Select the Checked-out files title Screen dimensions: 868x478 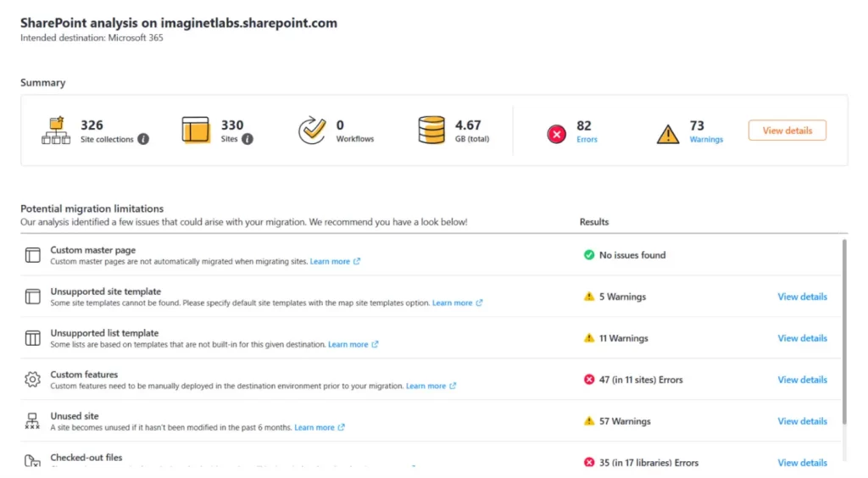pos(86,458)
